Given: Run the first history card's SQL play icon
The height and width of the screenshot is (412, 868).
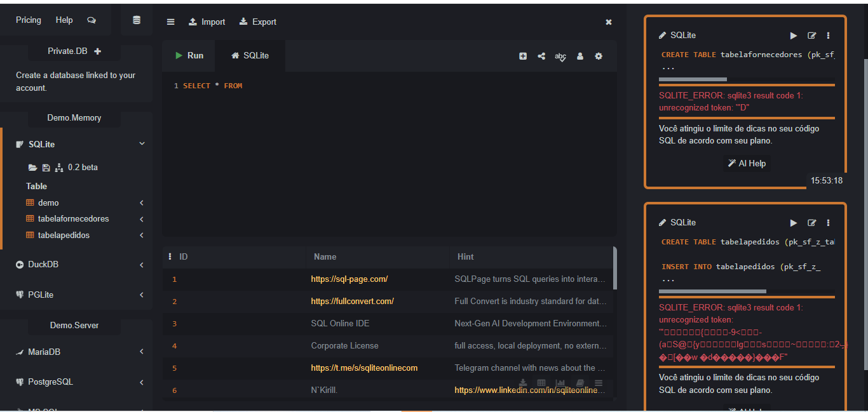Looking at the screenshot, I should click(794, 36).
